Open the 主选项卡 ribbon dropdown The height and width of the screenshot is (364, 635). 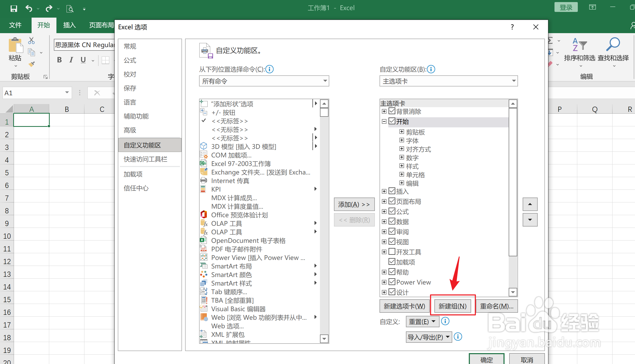[449, 81]
